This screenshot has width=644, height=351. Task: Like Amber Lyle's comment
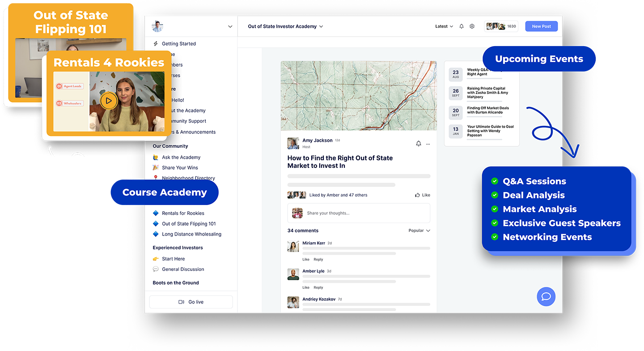pyautogui.click(x=306, y=287)
